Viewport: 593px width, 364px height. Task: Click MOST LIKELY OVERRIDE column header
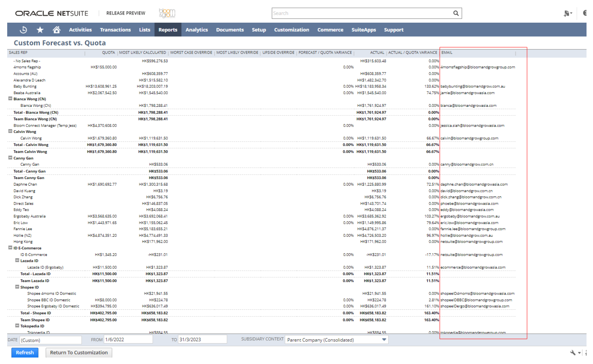tap(237, 53)
